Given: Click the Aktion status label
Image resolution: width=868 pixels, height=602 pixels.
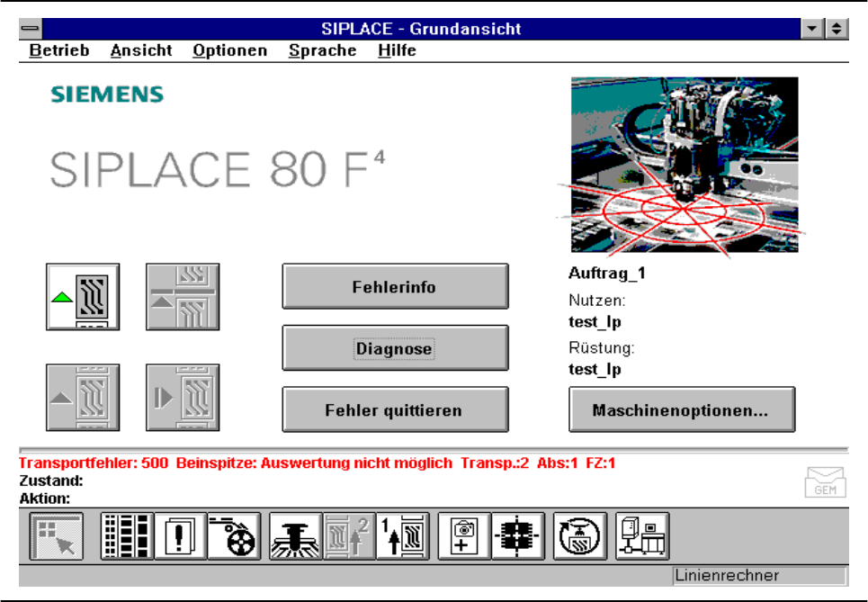Looking at the screenshot, I should click(45, 499).
